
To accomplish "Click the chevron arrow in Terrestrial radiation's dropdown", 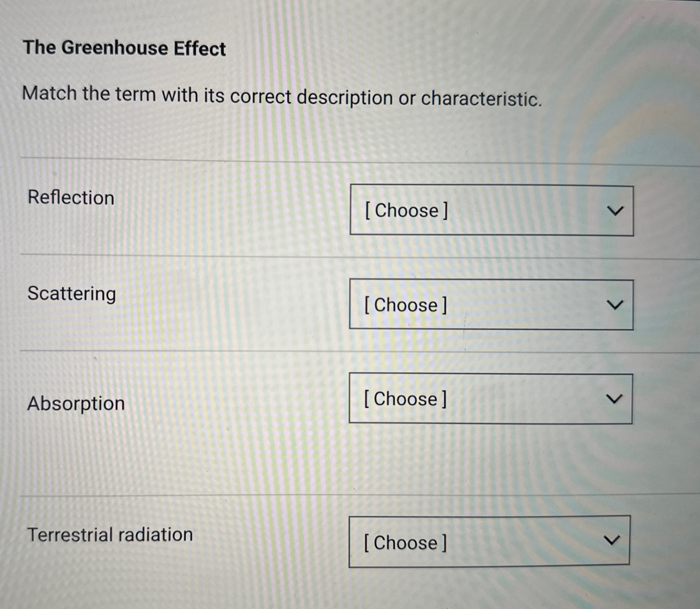I will click(612, 540).
